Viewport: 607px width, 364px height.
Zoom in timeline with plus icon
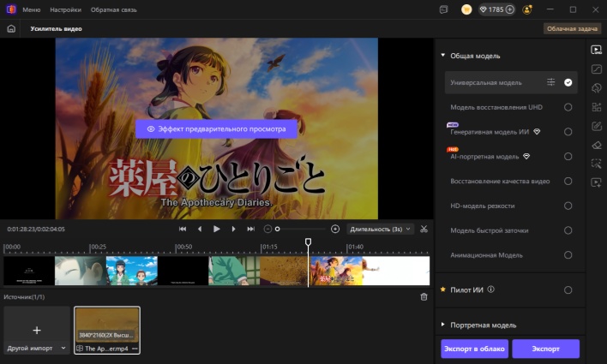point(335,229)
